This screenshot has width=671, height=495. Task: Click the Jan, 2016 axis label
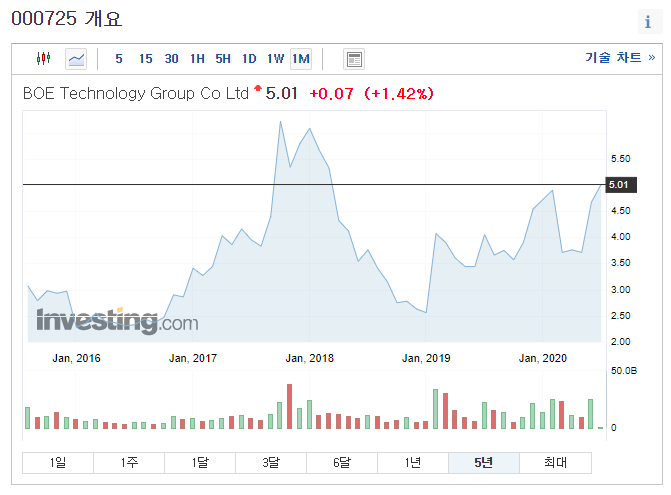pyautogui.click(x=76, y=358)
